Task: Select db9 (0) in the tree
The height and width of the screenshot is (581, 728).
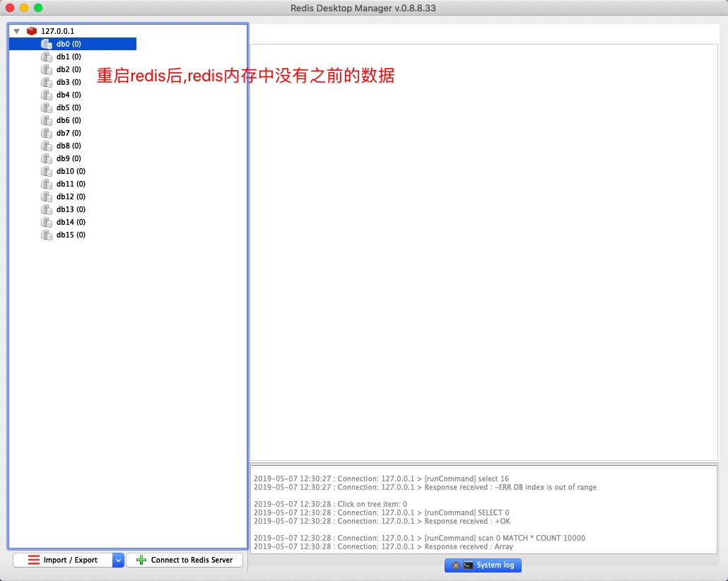Action: click(x=69, y=158)
